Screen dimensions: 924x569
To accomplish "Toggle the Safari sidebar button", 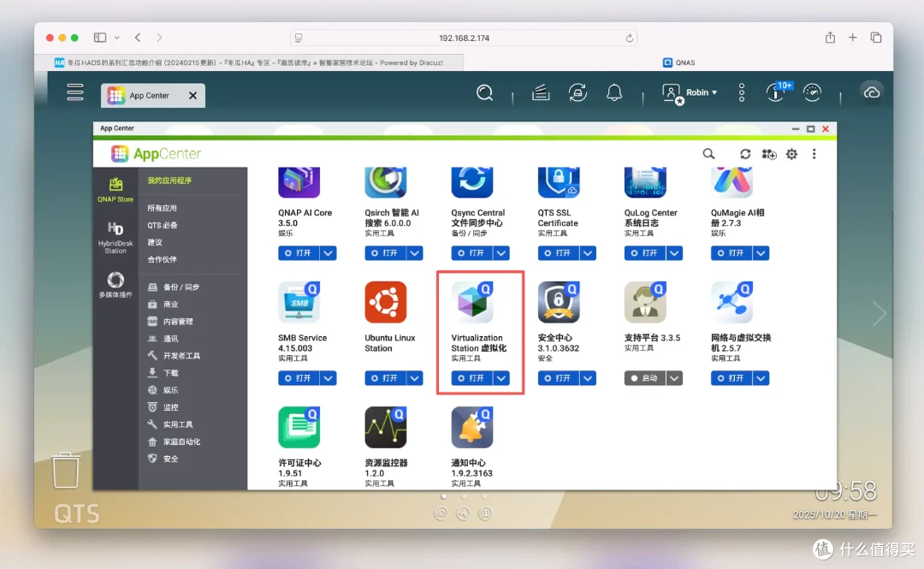I will click(100, 38).
